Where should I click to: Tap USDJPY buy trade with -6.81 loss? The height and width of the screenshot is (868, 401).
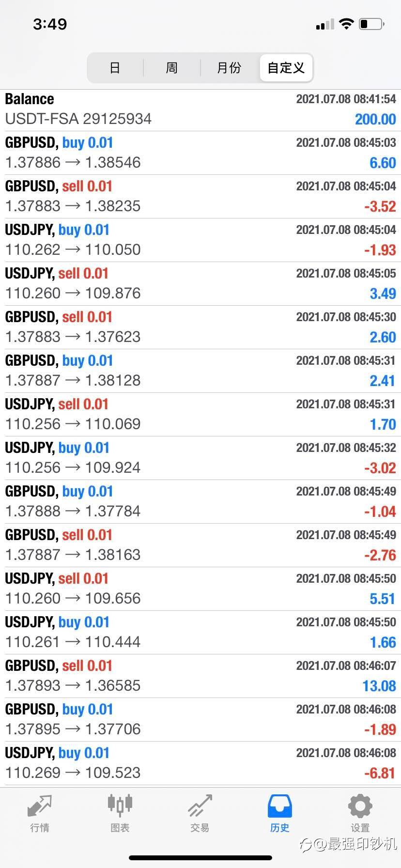(x=200, y=763)
